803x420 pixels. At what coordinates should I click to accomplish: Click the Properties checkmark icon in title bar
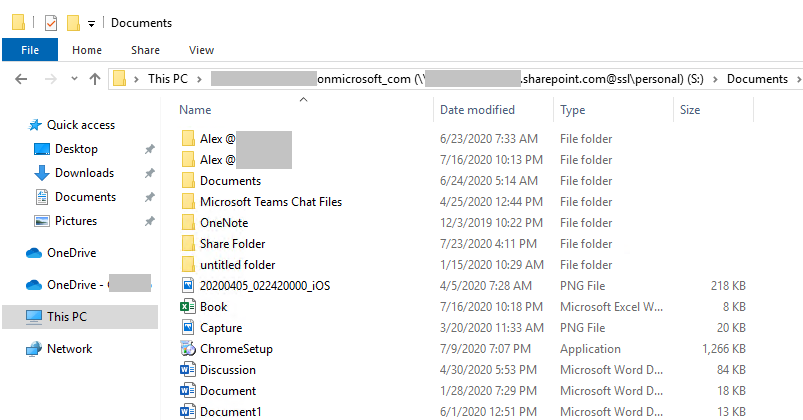coord(51,23)
